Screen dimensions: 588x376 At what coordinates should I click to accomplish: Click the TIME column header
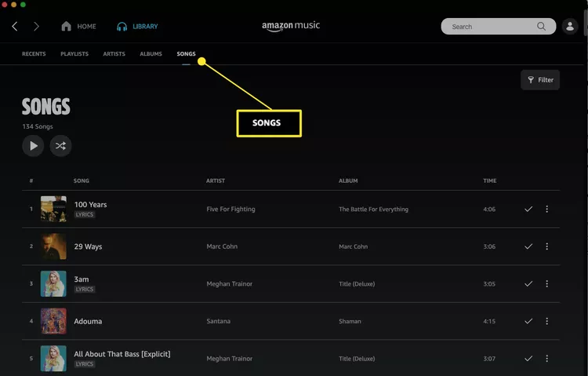(490, 181)
